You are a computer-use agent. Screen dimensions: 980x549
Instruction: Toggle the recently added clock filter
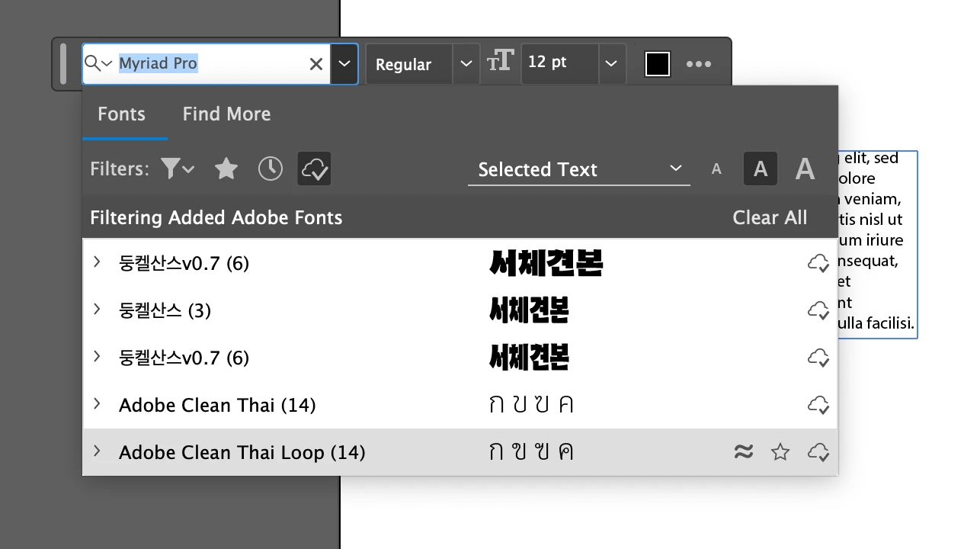tap(271, 169)
